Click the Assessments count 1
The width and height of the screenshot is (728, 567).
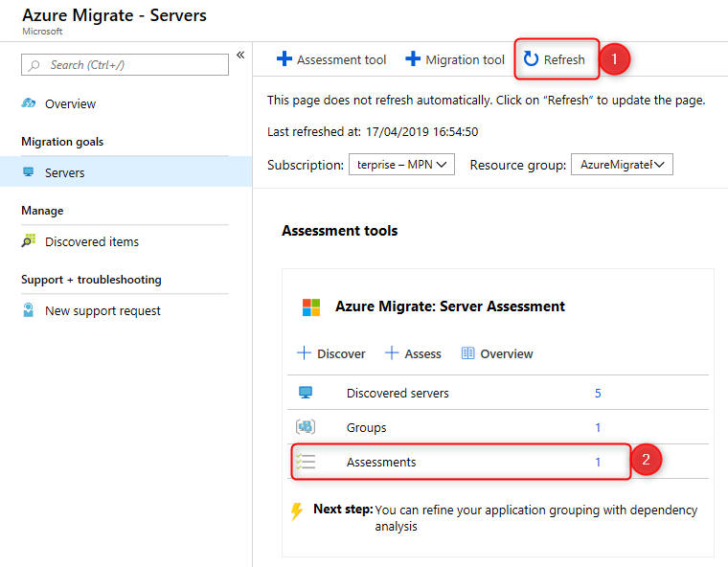598,462
